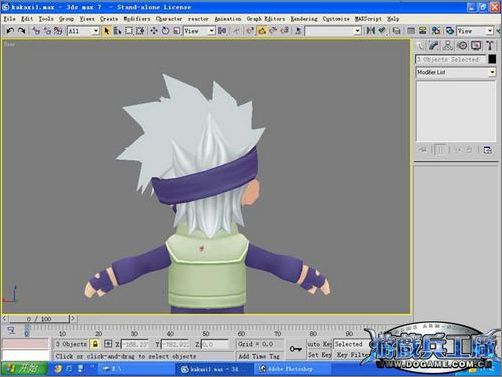Toggle the Auto Key button
Viewport: 502px width, 377px height.
coord(319,344)
